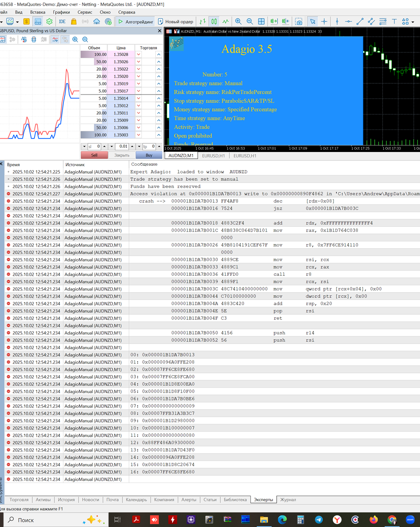Open the Вид menu
Screen dimensions: 420x527
[19, 12]
